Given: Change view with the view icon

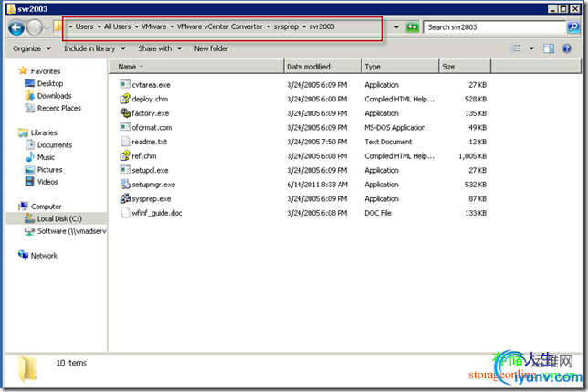Looking at the screenshot, I should (516, 48).
